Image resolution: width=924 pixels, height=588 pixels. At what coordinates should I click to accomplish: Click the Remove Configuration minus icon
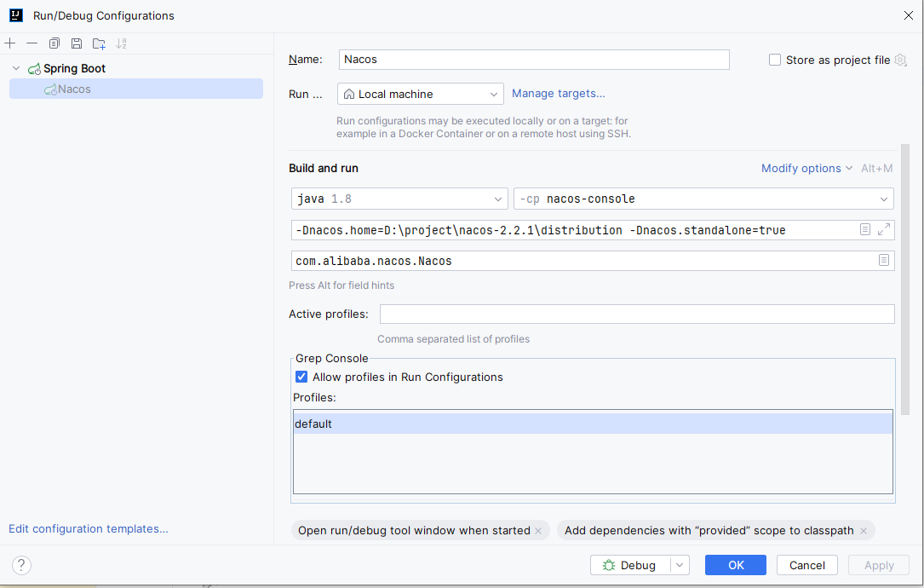coord(32,43)
